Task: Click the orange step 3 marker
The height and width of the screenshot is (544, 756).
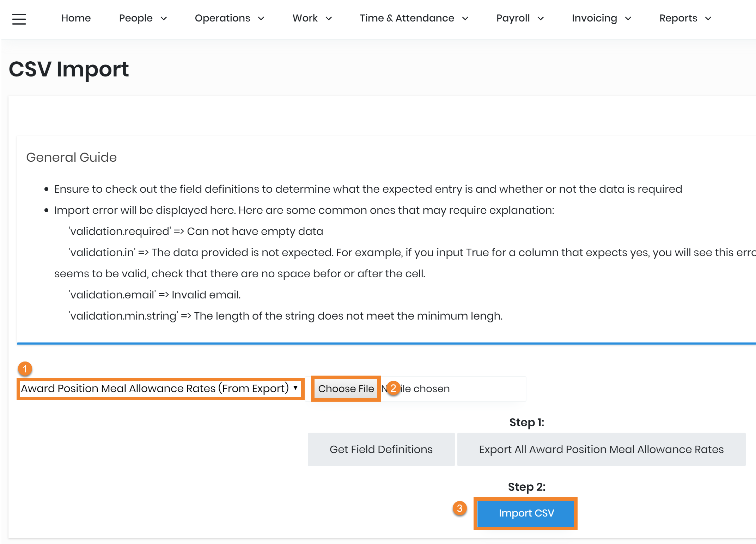Action: [x=460, y=508]
